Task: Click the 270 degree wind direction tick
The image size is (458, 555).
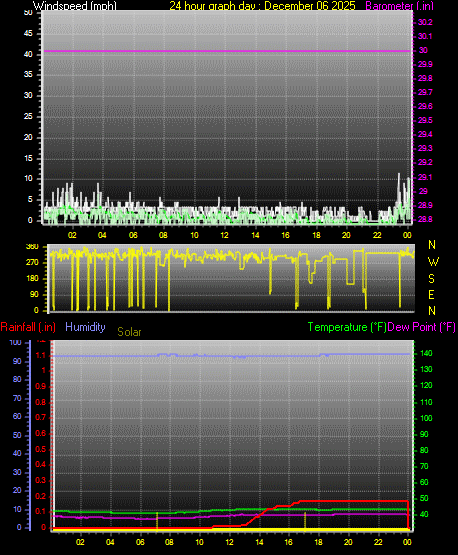Action: click(x=32, y=263)
